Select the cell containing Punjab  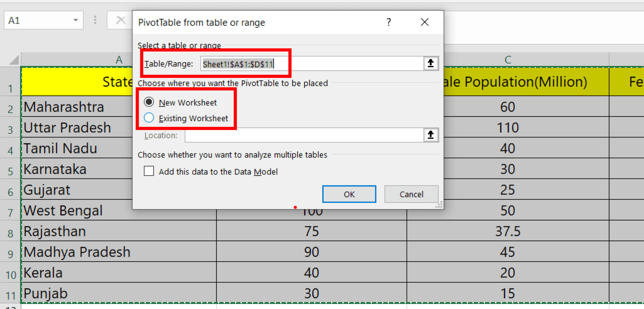pos(45,293)
